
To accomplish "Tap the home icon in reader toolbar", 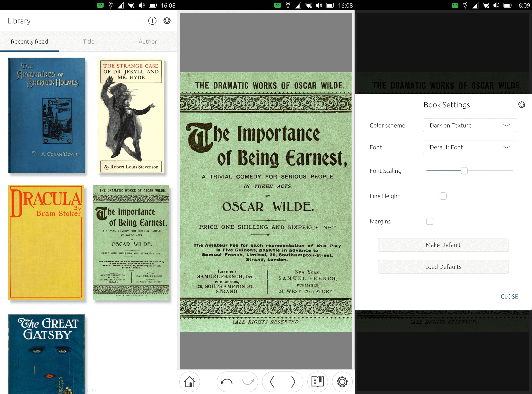I will point(189,382).
